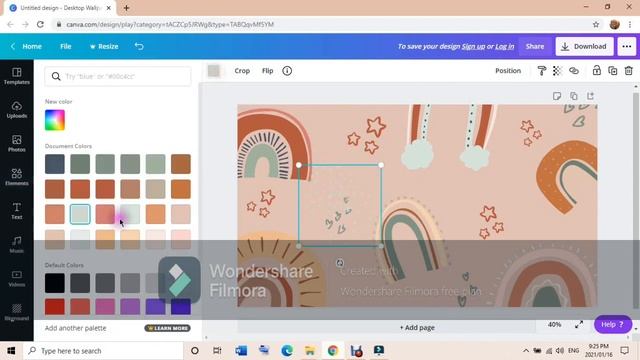Open the 40% zoom level control

(554, 324)
